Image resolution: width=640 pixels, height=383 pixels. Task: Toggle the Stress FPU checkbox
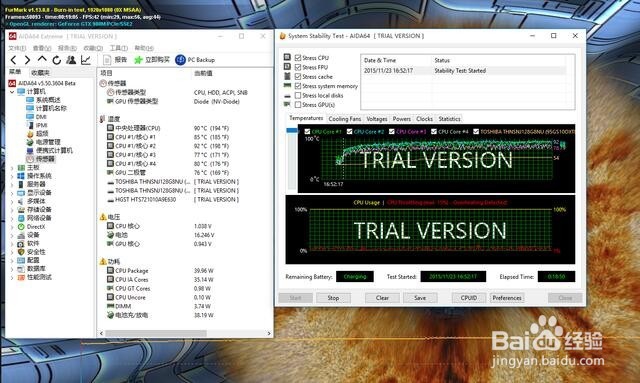(298, 67)
